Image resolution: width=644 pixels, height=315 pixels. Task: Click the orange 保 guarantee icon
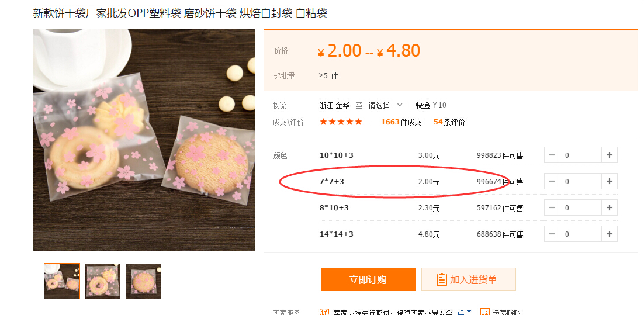click(324, 312)
